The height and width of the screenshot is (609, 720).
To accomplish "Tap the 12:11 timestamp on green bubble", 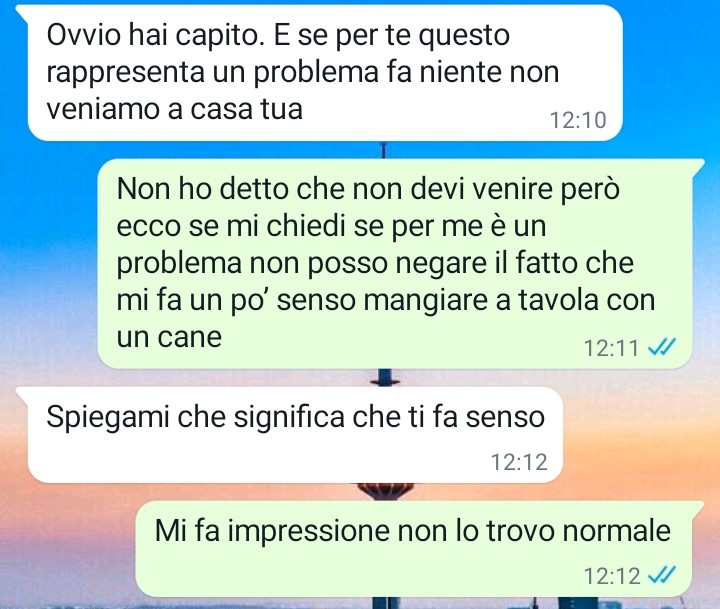I will [x=611, y=348].
